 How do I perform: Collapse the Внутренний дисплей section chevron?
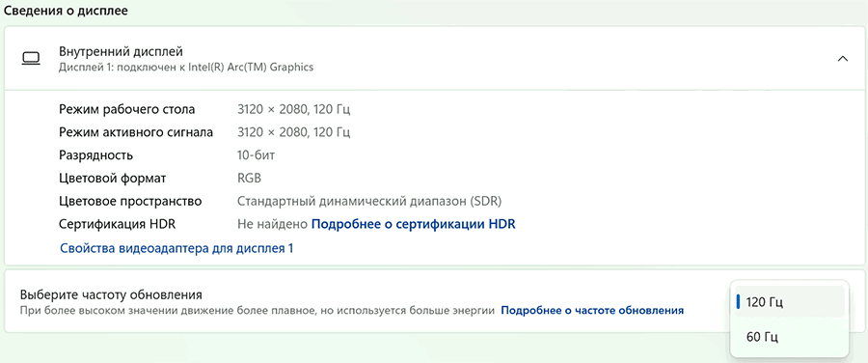point(843,58)
